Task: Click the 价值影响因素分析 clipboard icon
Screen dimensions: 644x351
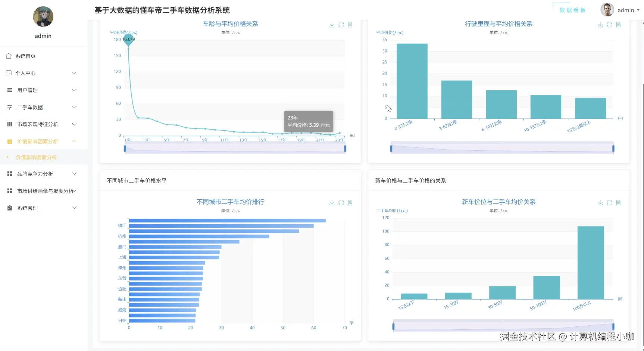Action: 10,141
